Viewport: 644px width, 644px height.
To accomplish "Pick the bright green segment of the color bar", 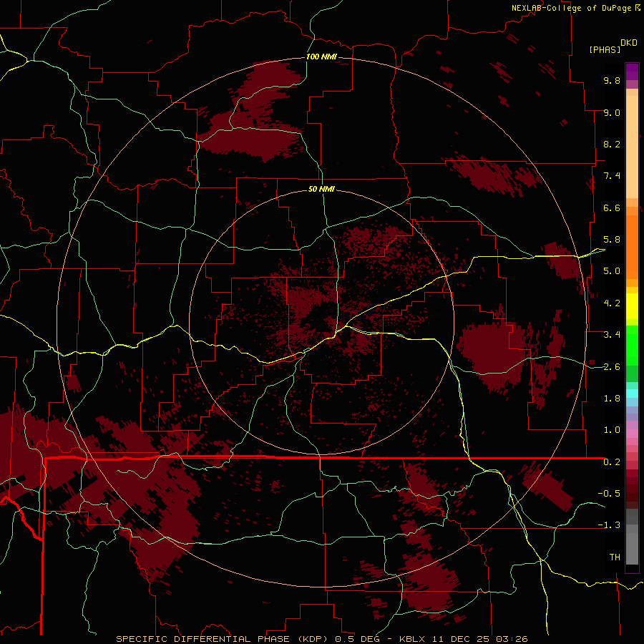I will pyautogui.click(x=632, y=346).
